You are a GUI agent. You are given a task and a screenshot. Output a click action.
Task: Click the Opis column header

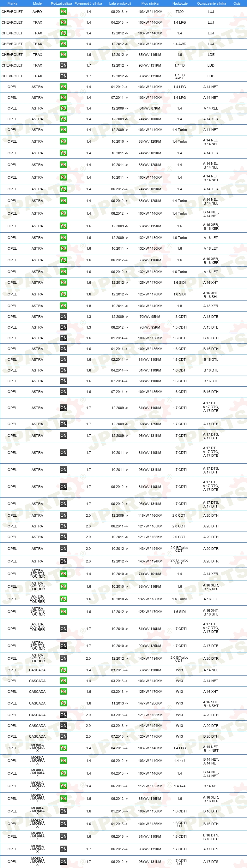click(237, 3)
